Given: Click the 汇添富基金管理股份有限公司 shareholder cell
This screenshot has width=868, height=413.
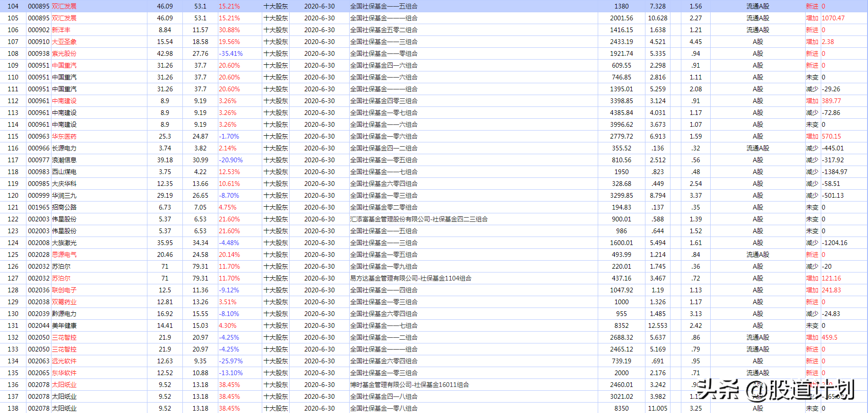Looking at the screenshot, I should click(419, 219).
